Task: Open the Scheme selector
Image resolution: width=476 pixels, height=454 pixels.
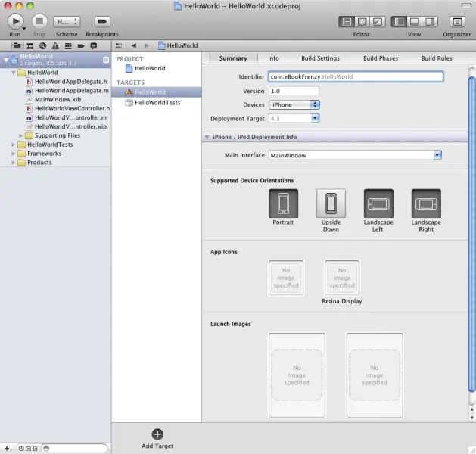Action: pyautogui.click(x=67, y=21)
